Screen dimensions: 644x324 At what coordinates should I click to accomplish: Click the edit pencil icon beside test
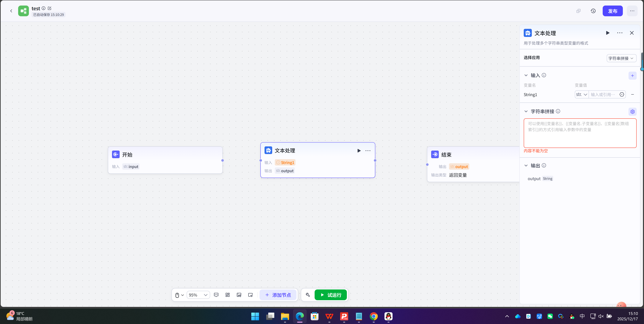[50, 8]
